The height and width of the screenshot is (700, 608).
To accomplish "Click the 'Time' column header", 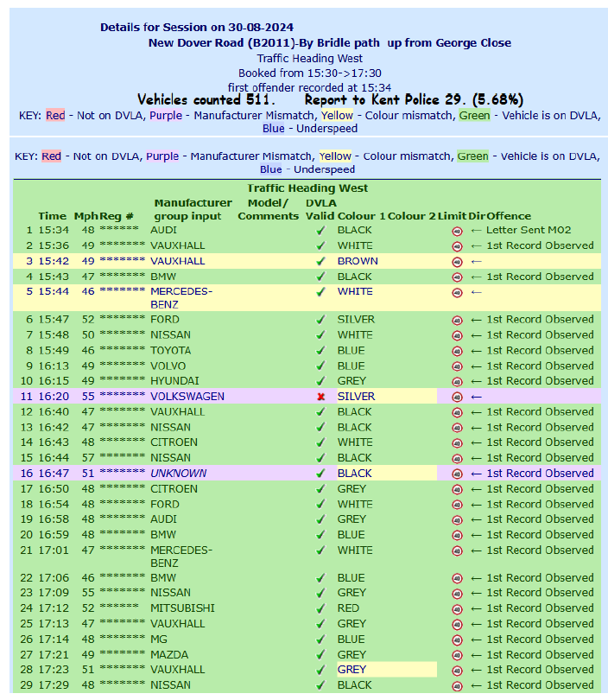I will click(x=52, y=216).
